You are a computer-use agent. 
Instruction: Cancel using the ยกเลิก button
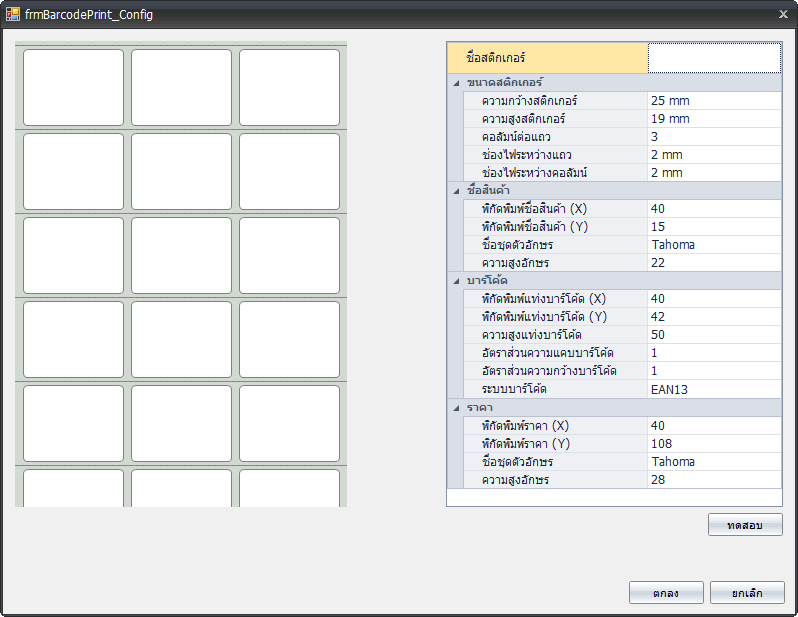747,593
